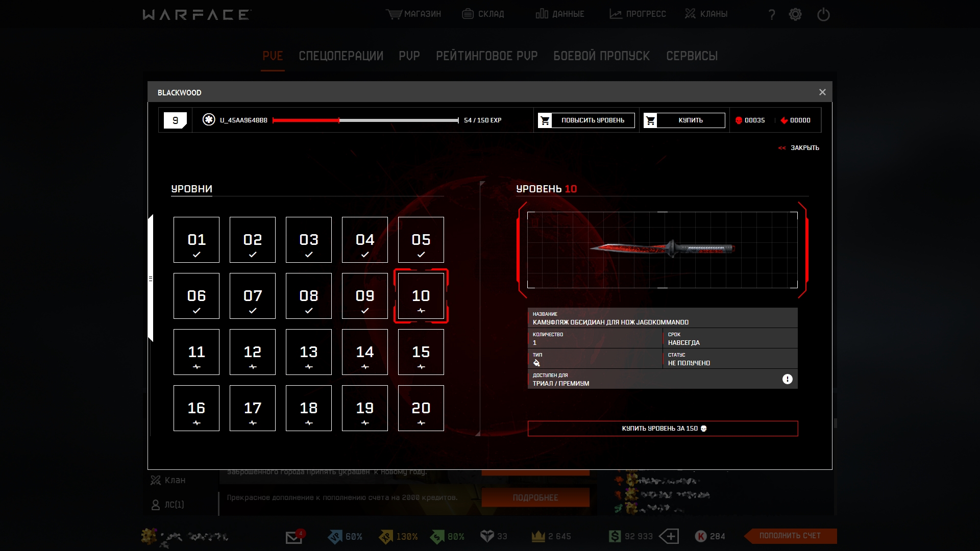
Task: Open the Кланы crossed-weapons icon
Action: [690, 14]
